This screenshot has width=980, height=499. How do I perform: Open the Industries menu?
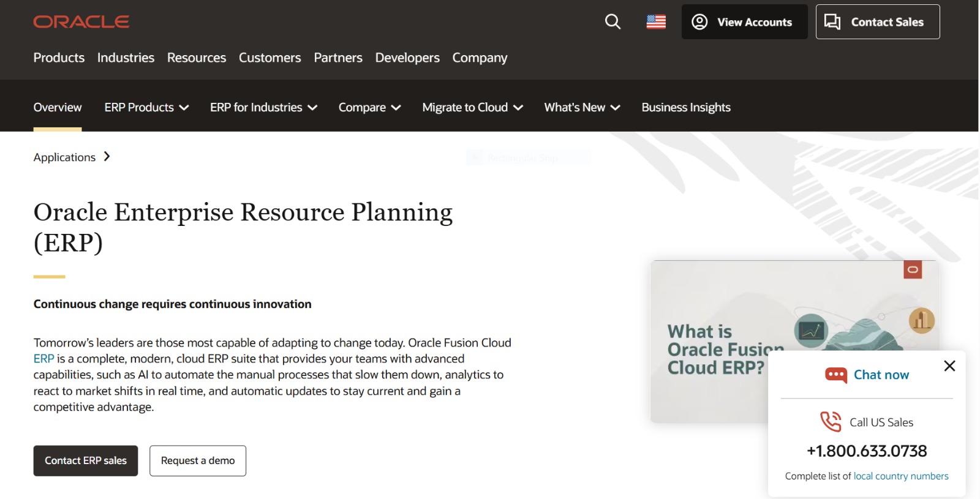pyautogui.click(x=126, y=58)
